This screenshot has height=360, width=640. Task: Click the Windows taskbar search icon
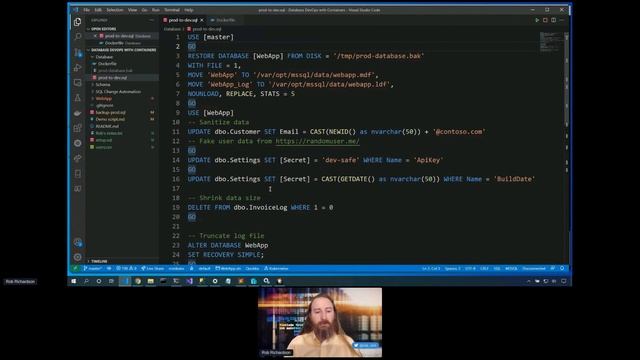click(x=87, y=281)
